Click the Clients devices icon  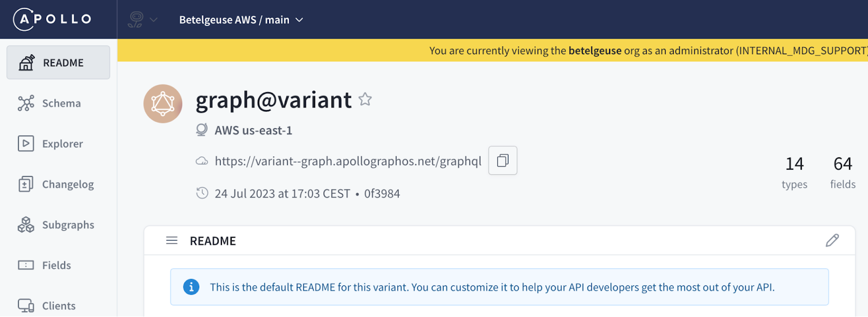click(26, 306)
